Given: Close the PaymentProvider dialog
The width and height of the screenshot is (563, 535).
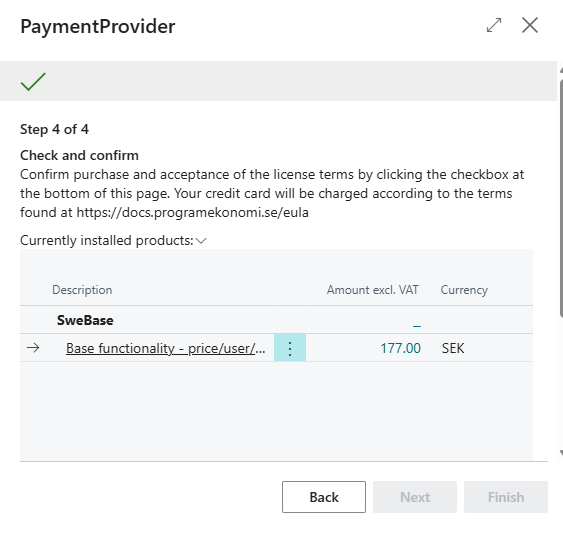Looking at the screenshot, I should click(530, 25).
